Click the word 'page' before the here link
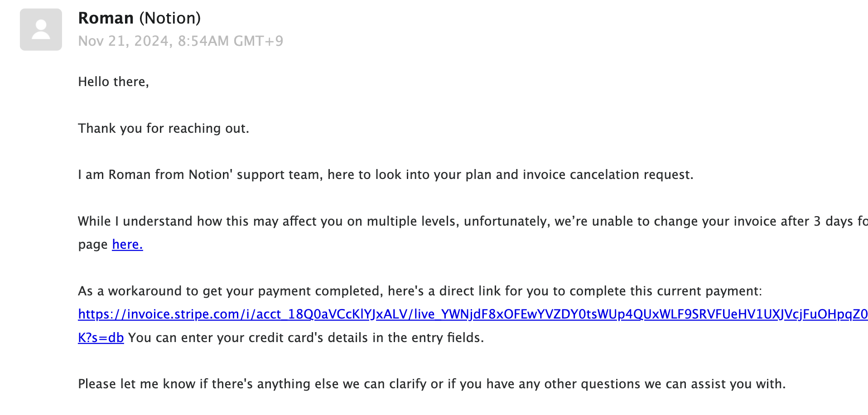The height and width of the screenshot is (415, 868). pyautogui.click(x=93, y=245)
